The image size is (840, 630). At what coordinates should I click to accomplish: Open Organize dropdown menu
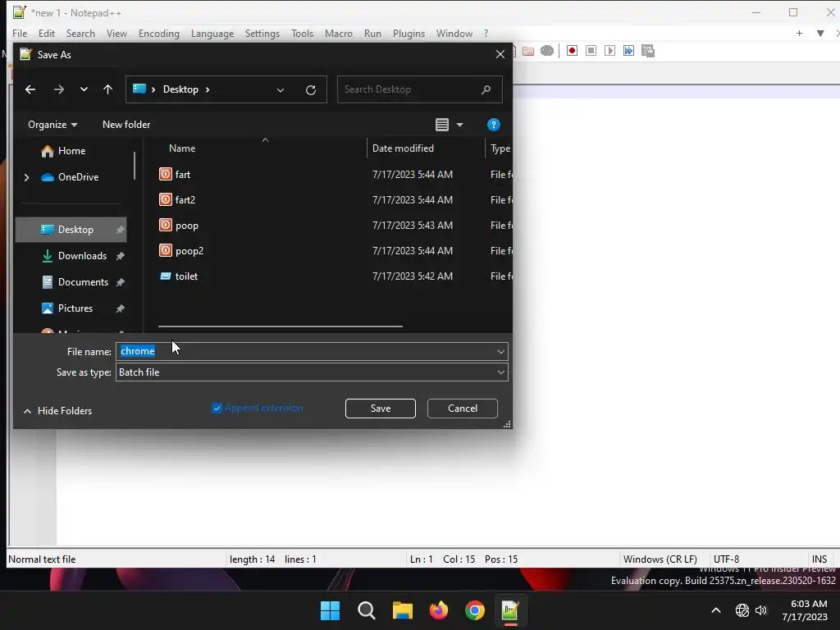(52, 125)
